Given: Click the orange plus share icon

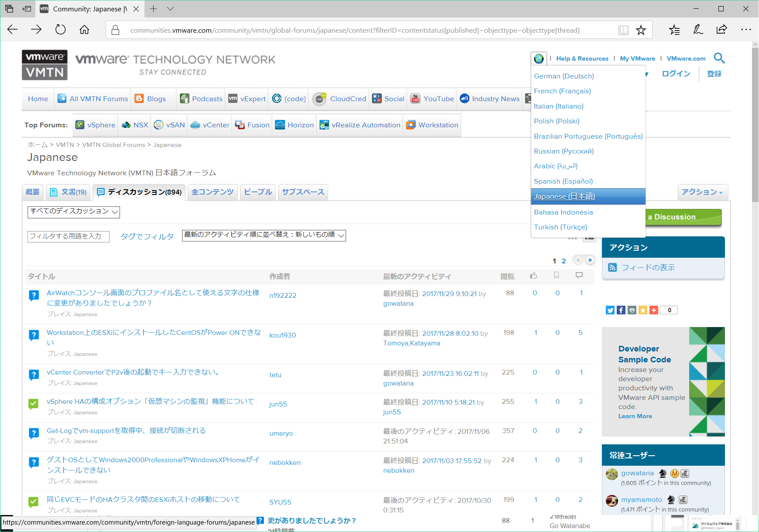Looking at the screenshot, I should [x=653, y=310].
